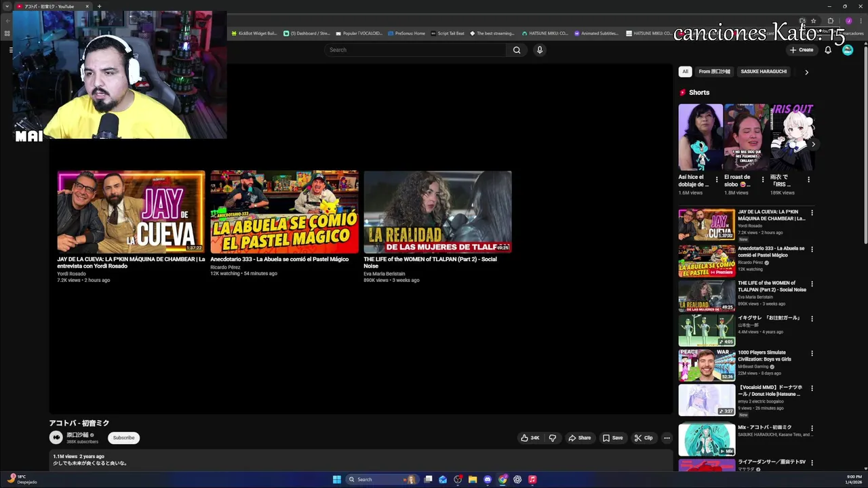
Task: Click the Share button
Action: click(580, 438)
